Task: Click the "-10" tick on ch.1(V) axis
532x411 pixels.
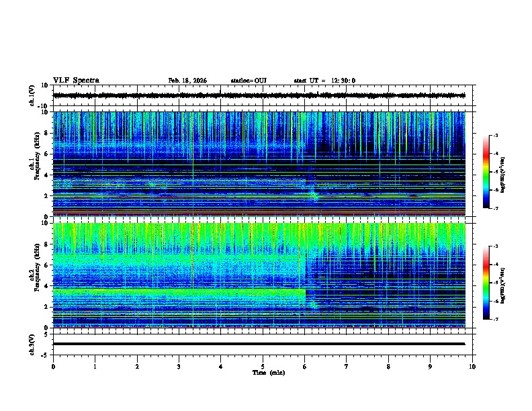Action: point(44,106)
